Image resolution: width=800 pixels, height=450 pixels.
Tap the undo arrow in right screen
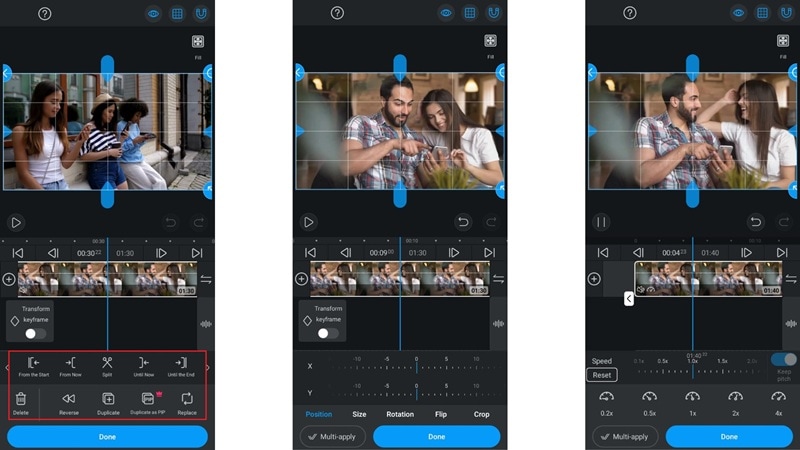756,222
